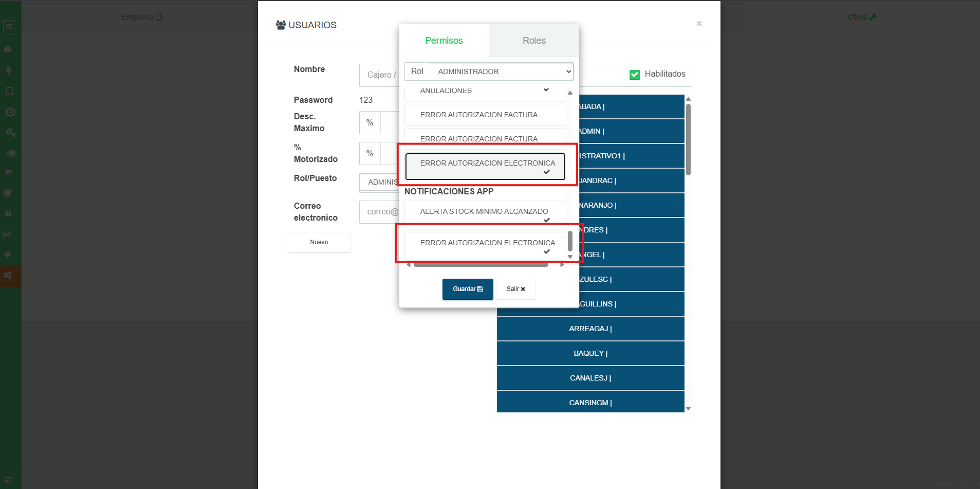980x489 pixels.
Task: Click the users list vertical scrollbar thumb
Action: (x=688, y=139)
